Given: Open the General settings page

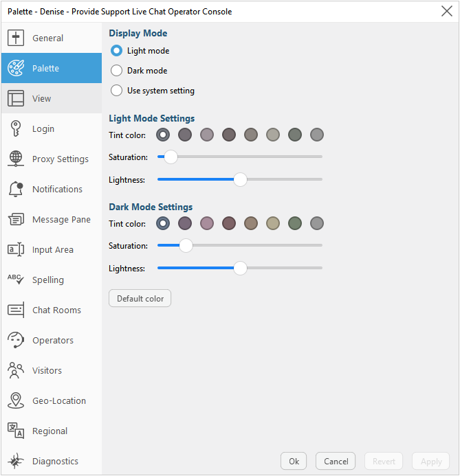Looking at the screenshot, I should [52, 38].
